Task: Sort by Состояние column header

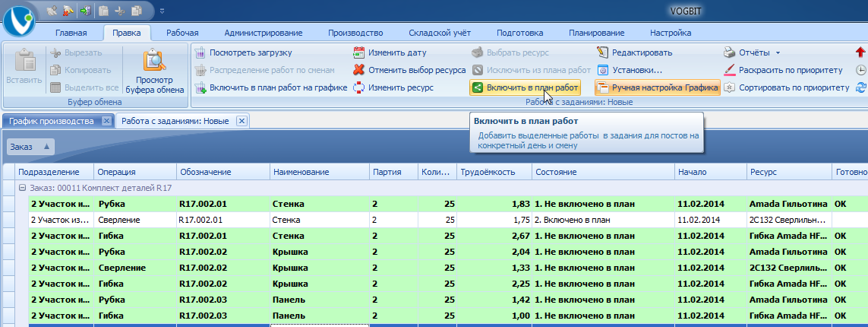Action: (603, 172)
